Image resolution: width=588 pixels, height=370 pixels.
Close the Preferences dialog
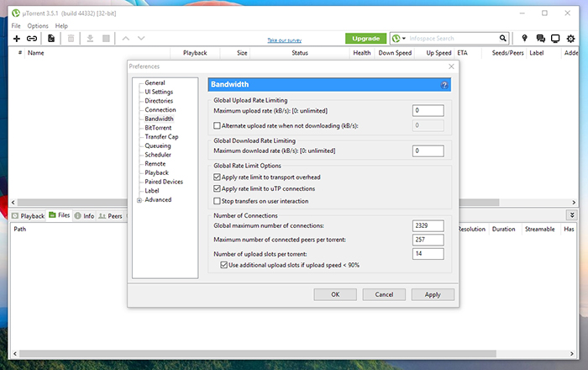pos(451,66)
